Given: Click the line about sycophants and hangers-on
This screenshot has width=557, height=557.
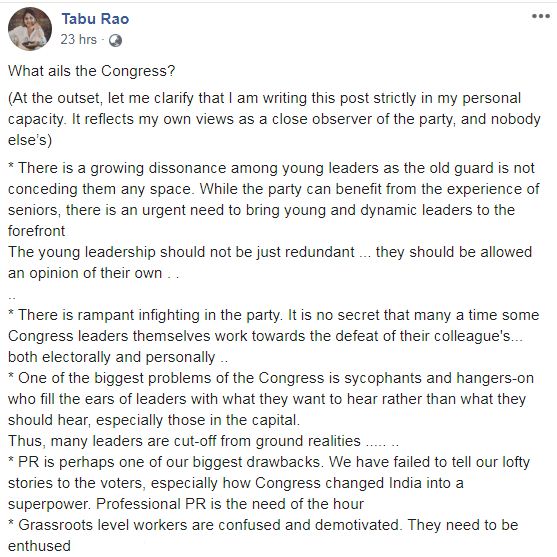Looking at the screenshot, I should (271, 378).
